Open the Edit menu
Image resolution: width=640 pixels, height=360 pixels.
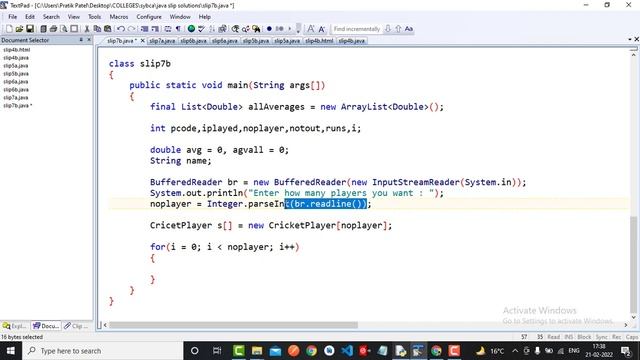click(30, 17)
